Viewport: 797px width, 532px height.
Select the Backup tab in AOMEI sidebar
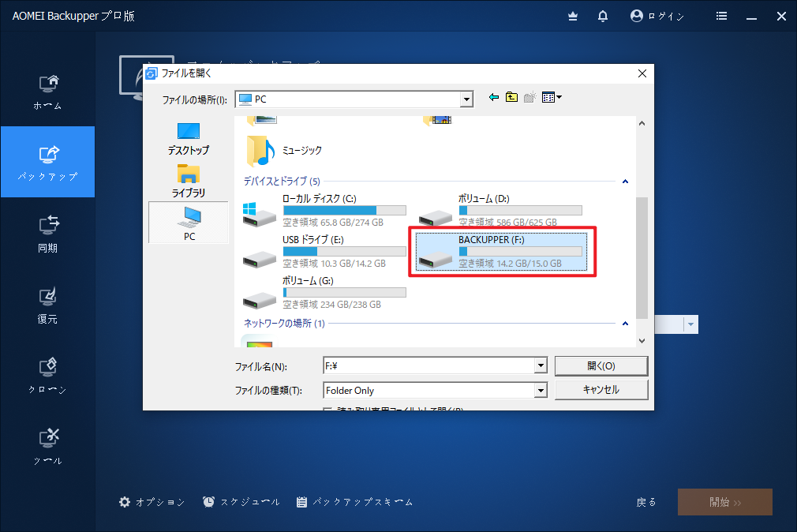click(x=48, y=162)
